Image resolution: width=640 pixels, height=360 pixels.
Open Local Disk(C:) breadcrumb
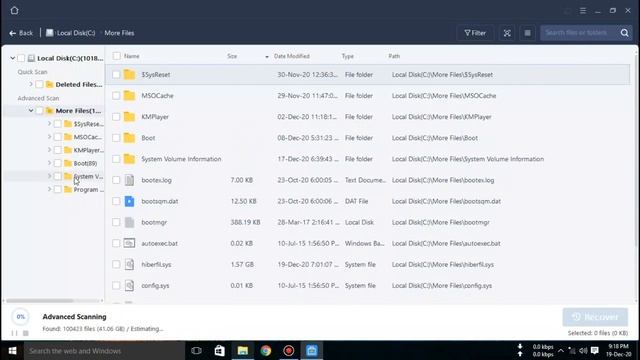[71, 33]
